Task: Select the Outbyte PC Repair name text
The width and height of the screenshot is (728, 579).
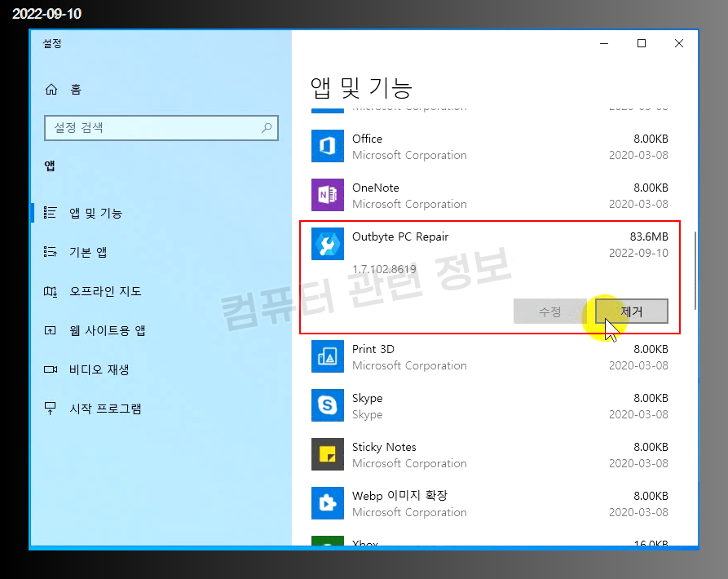Action: (x=400, y=236)
